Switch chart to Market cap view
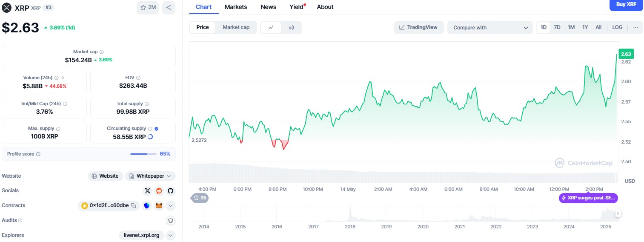The image size is (644, 242). 236,27
